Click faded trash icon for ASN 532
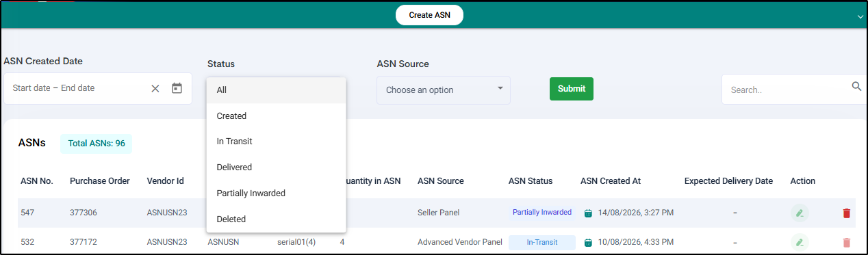Image resolution: width=868 pixels, height=255 pixels. (x=847, y=243)
